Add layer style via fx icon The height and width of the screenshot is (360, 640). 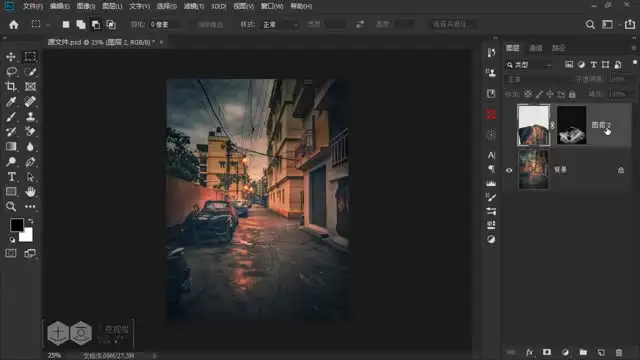(529, 352)
